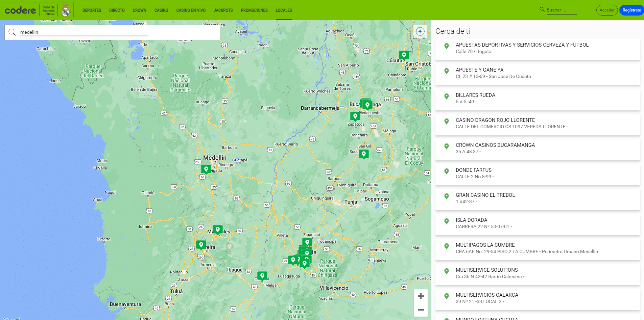Open the BILLARES RUEDA list entry
644x320 pixels.
click(x=538, y=98)
